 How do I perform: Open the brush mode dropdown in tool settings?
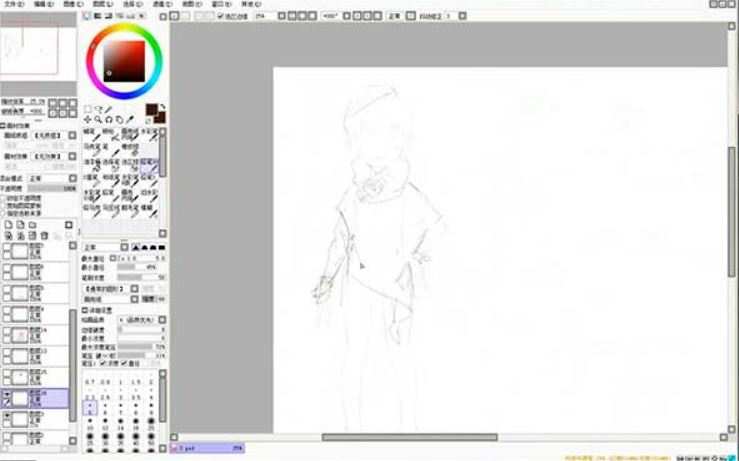pyautogui.click(x=100, y=247)
